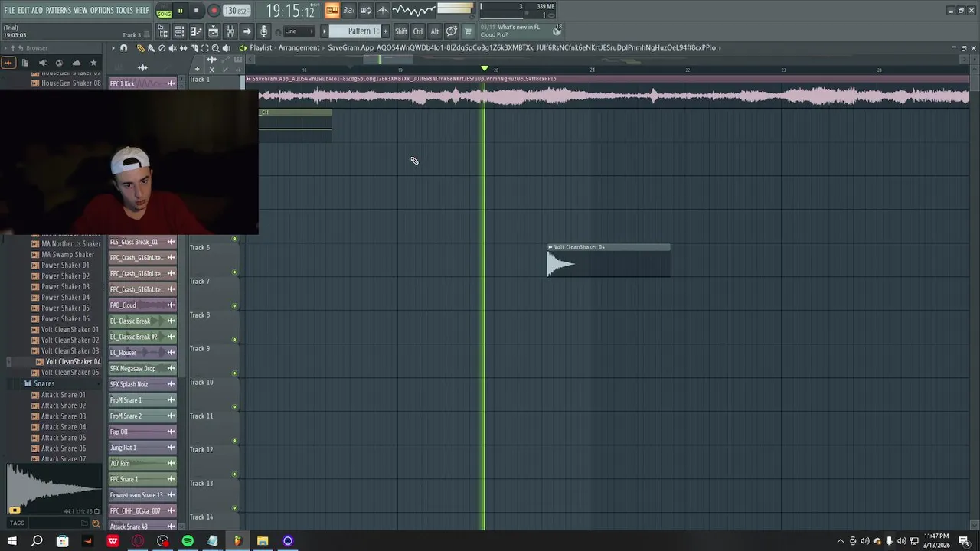980x551 pixels.
Task: Select the Draw pencil tool in playlist
Action: [x=140, y=47]
